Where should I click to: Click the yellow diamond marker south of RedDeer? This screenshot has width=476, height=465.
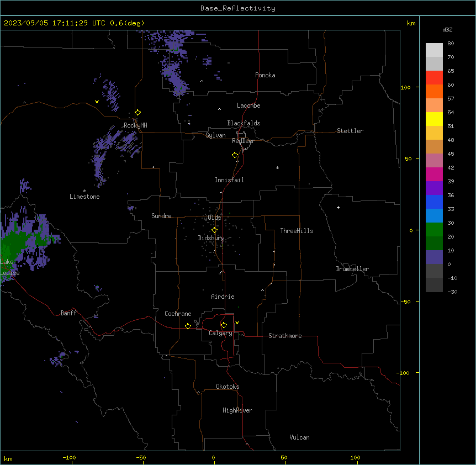pyautogui.click(x=235, y=155)
